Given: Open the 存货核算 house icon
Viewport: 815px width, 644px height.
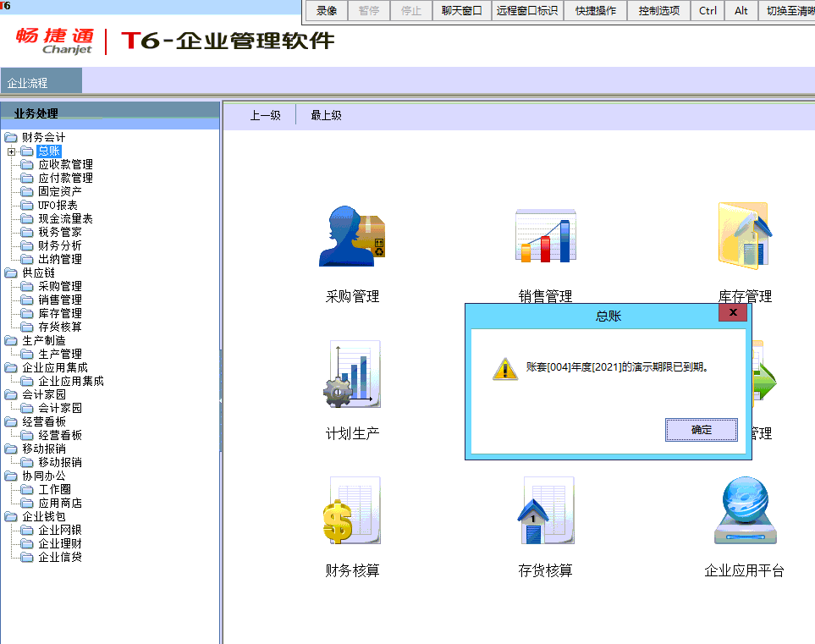Looking at the screenshot, I should click(x=545, y=510).
